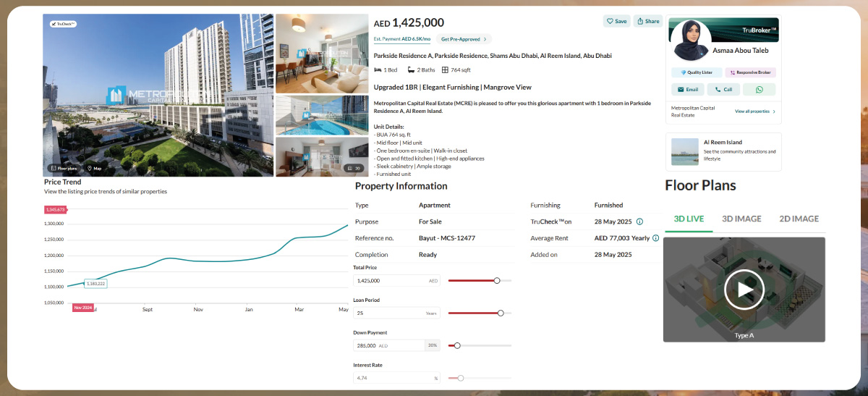Click the Loan Period slider handle
This screenshot has width=868, height=396.
coord(501,313)
